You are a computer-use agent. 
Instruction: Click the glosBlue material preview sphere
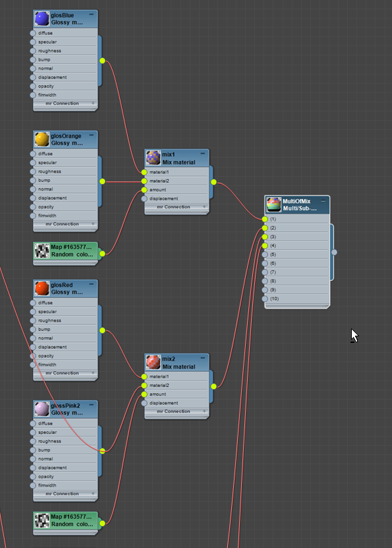pos(42,19)
